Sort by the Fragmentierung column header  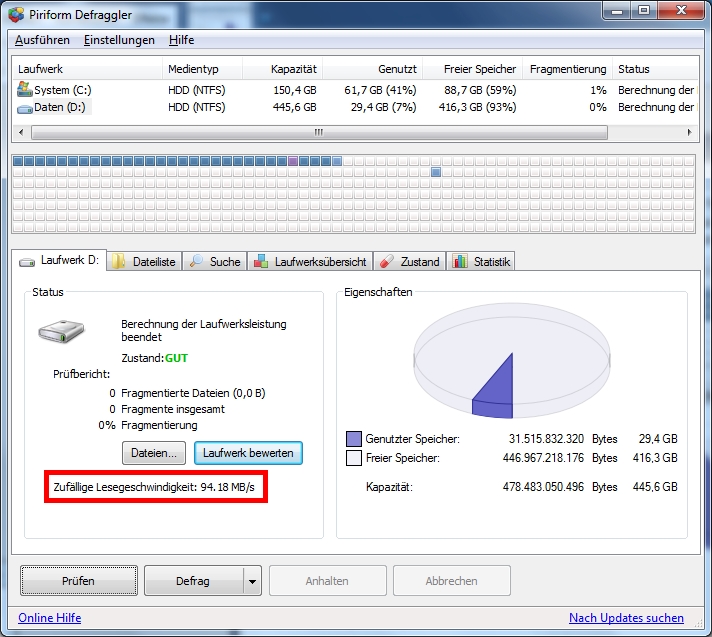coord(568,69)
